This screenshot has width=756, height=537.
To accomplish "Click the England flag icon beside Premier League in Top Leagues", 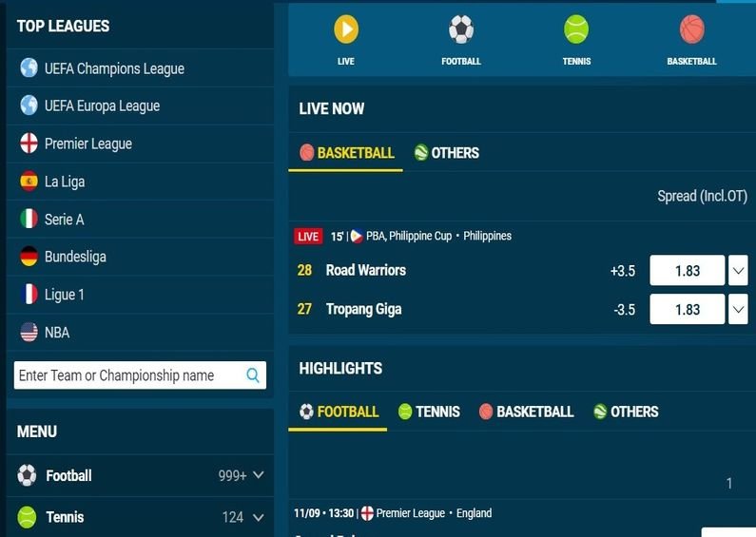I will (x=29, y=144).
